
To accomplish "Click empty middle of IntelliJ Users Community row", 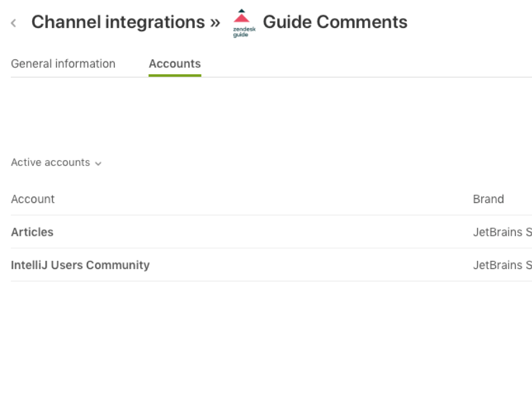I will (312, 265).
